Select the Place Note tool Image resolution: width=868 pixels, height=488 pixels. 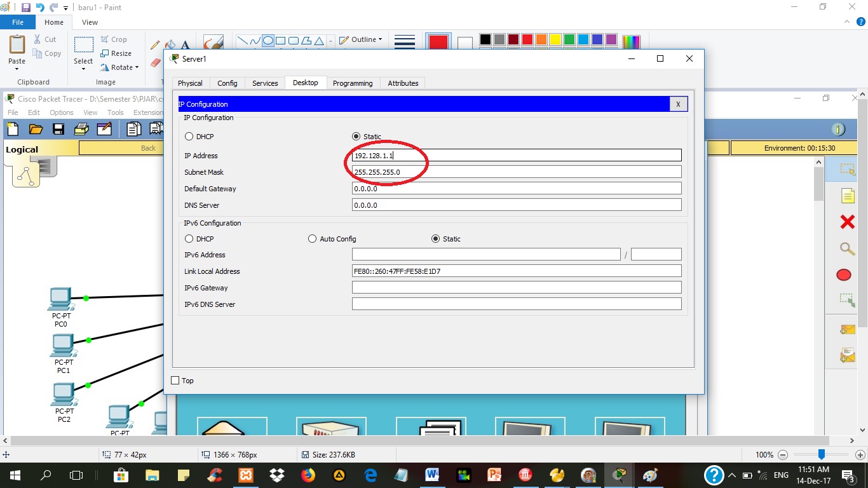[x=847, y=196]
